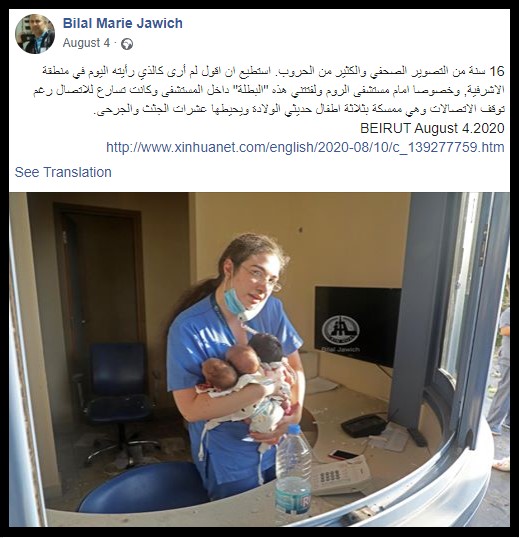Click the BEIRUT August 4.2020 text
519x538 pixels.
click(x=432, y=128)
